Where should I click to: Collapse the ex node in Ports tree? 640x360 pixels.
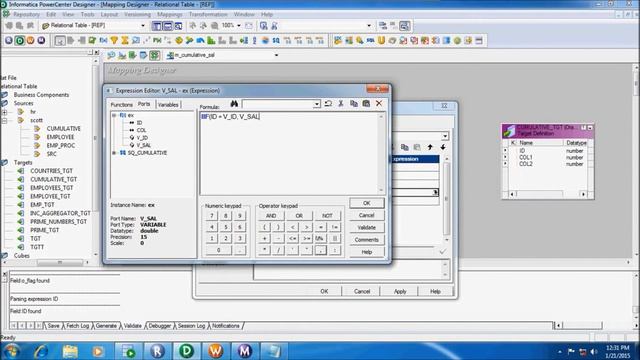coord(114,116)
